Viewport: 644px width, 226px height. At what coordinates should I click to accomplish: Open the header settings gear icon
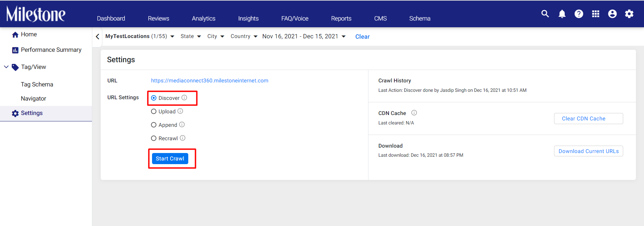click(629, 14)
